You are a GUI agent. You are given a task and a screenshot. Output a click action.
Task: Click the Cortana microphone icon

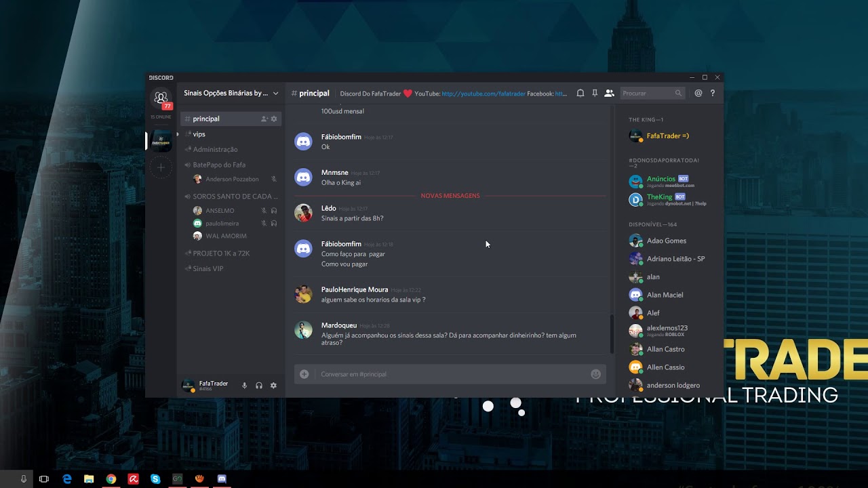pyautogui.click(x=24, y=479)
